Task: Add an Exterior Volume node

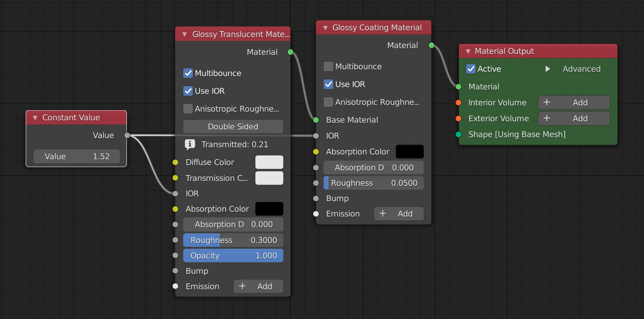Action: (573, 118)
